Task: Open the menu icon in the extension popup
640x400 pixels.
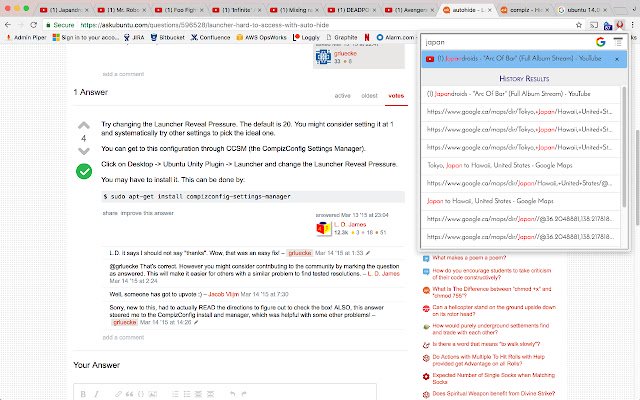Action: [x=618, y=42]
